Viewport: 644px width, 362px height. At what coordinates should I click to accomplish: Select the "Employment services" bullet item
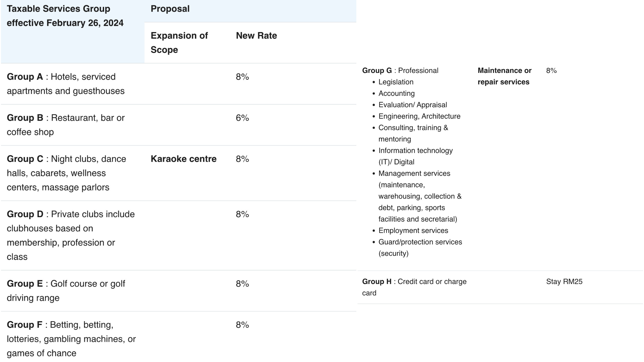[413, 231]
